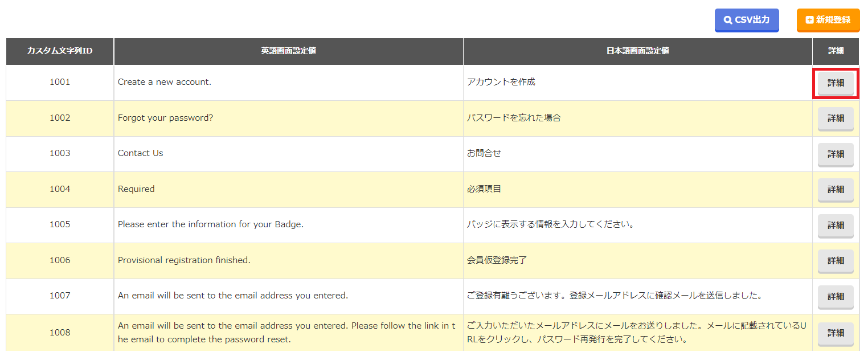Screen dimensions: 868x352
Task: Click the 詳細 column header
Action: coord(836,51)
